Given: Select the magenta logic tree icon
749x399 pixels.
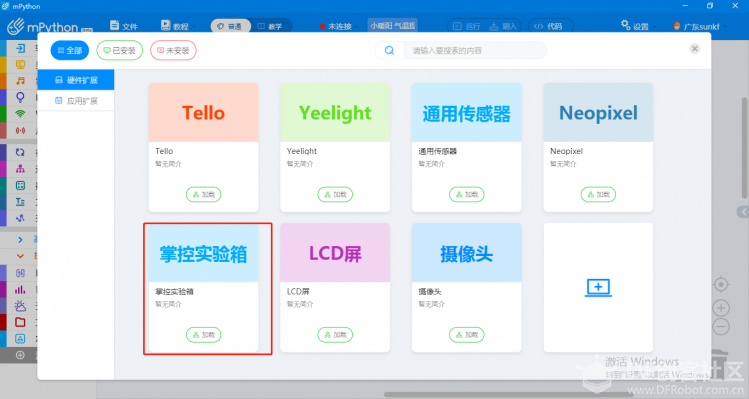Looking at the screenshot, I should coord(20,169).
